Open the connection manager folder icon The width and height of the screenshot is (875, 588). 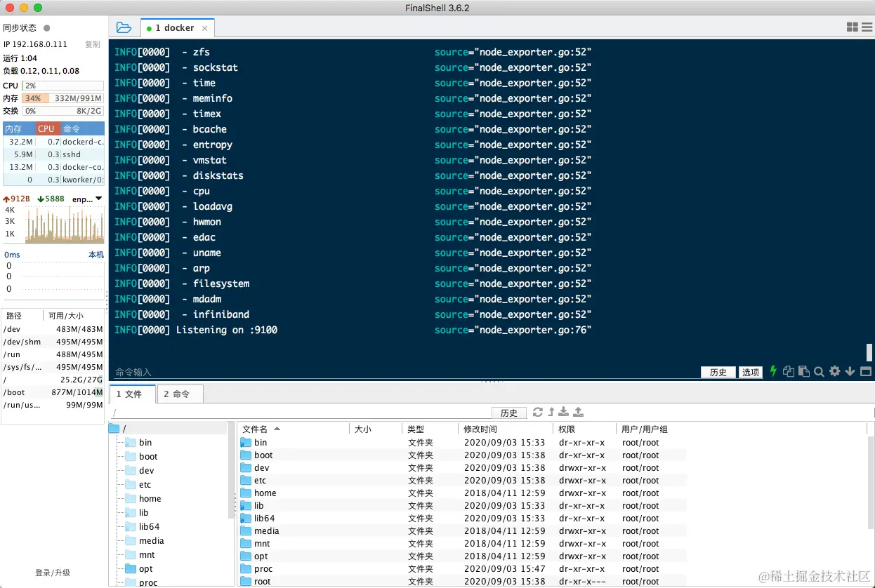124,27
